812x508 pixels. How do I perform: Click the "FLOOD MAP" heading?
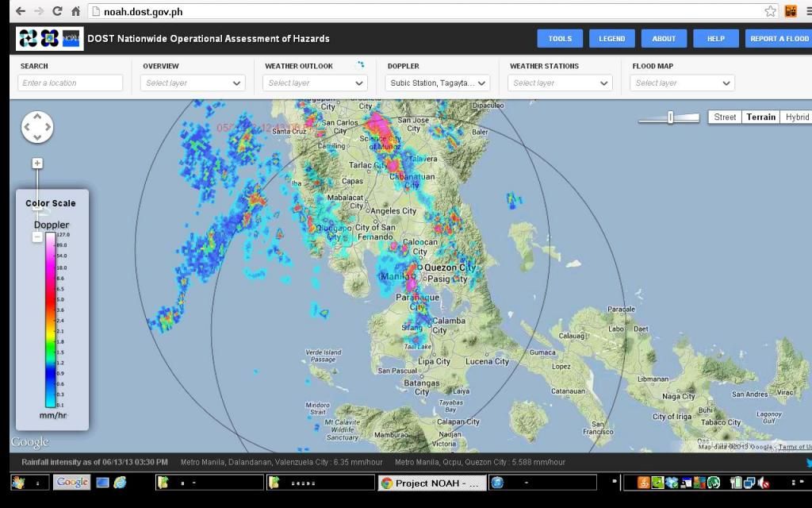coord(653,66)
